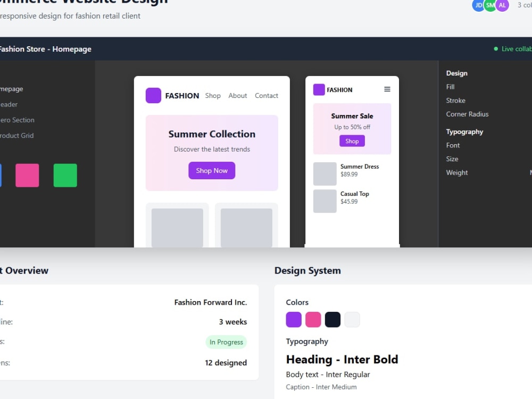Image resolution: width=532 pixels, height=399 pixels.
Task: Open the Shop nav link in desktop mockup
Action: click(x=213, y=96)
